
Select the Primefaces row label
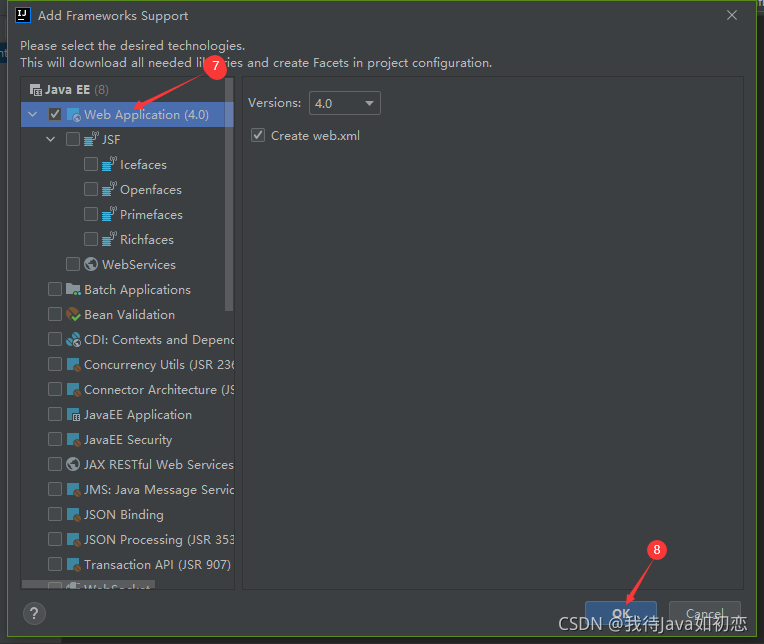click(x=152, y=214)
